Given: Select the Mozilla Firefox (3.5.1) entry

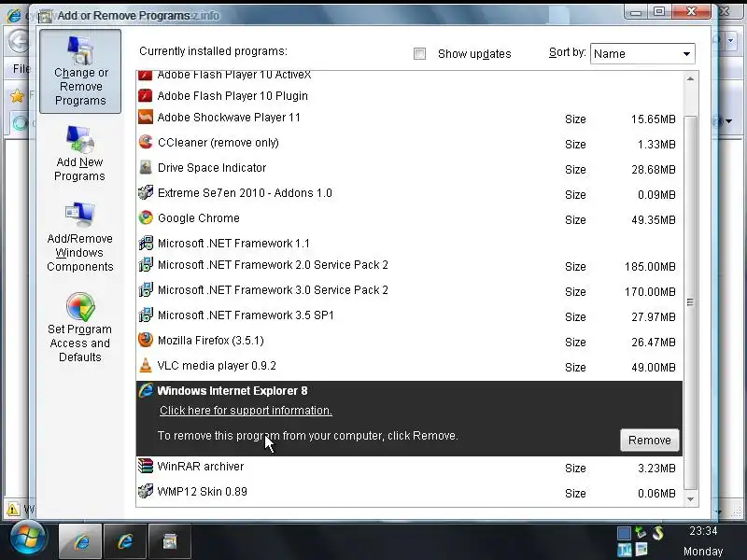Looking at the screenshot, I should point(409,341).
